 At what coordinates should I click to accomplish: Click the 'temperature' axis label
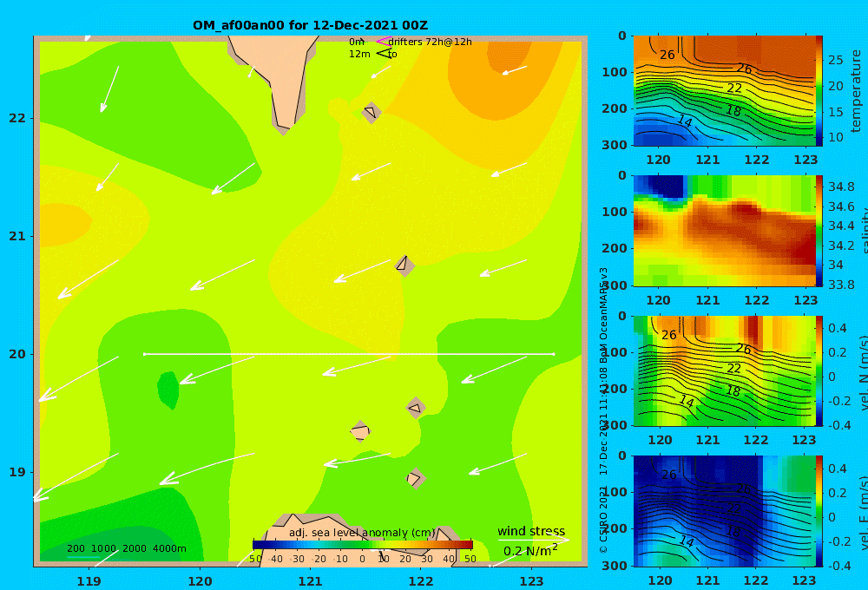coord(857,91)
